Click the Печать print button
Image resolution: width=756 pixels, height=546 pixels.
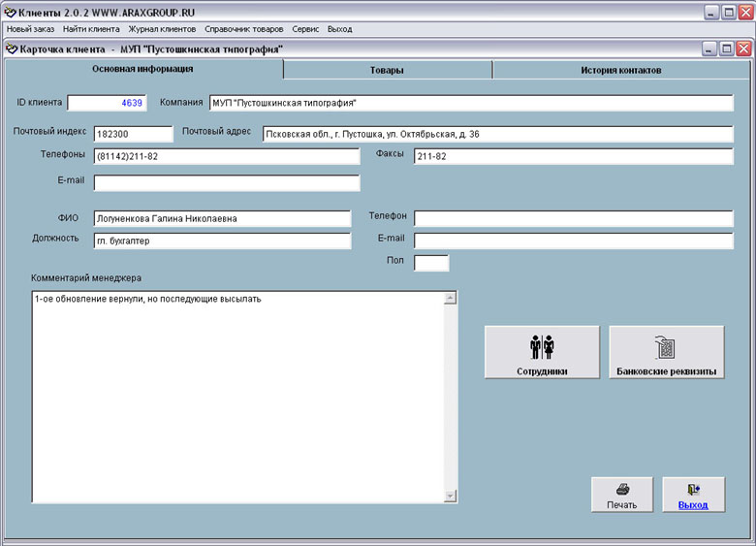coord(621,495)
